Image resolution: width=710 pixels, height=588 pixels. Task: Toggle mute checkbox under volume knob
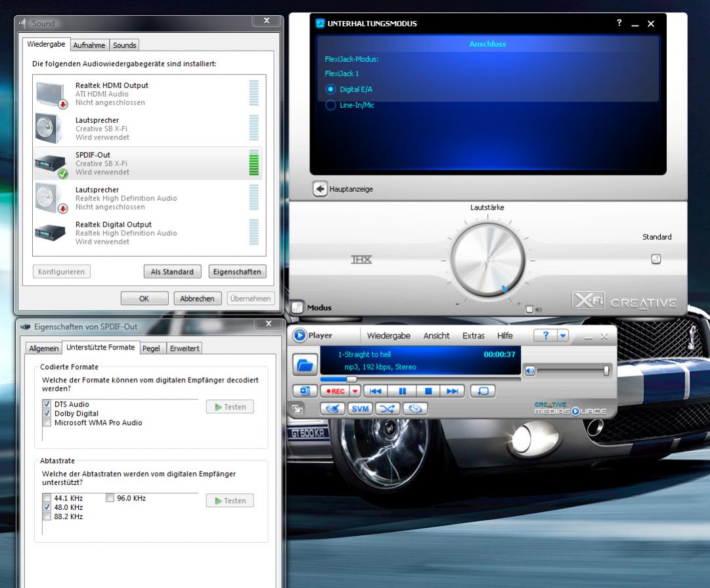point(529,309)
